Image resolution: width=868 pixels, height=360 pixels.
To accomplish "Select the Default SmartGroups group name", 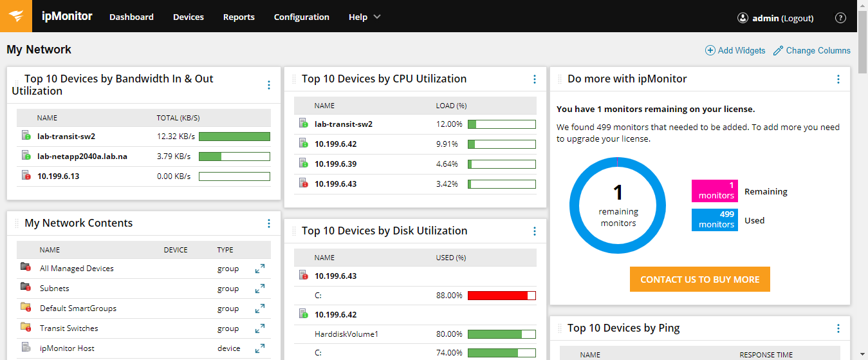I will (x=78, y=308).
